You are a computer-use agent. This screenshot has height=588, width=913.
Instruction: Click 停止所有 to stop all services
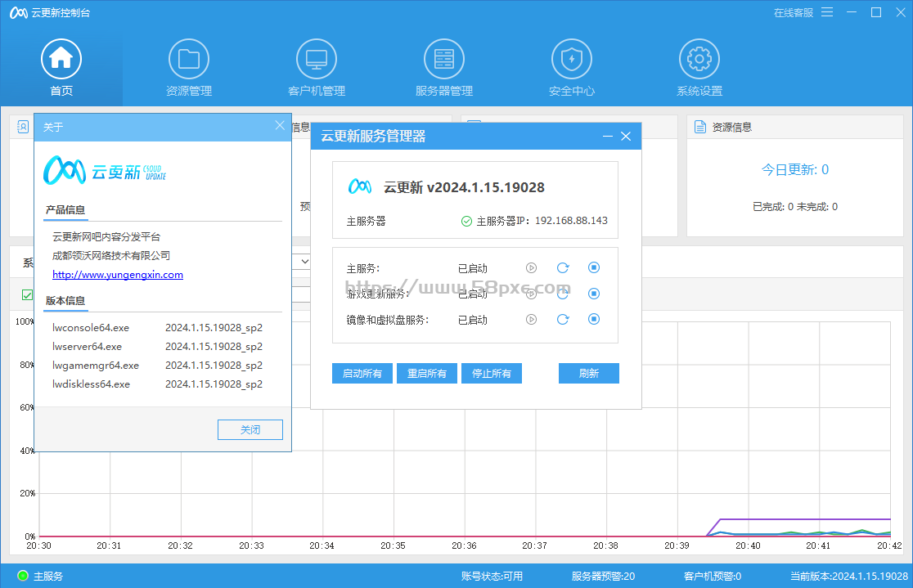pos(492,373)
